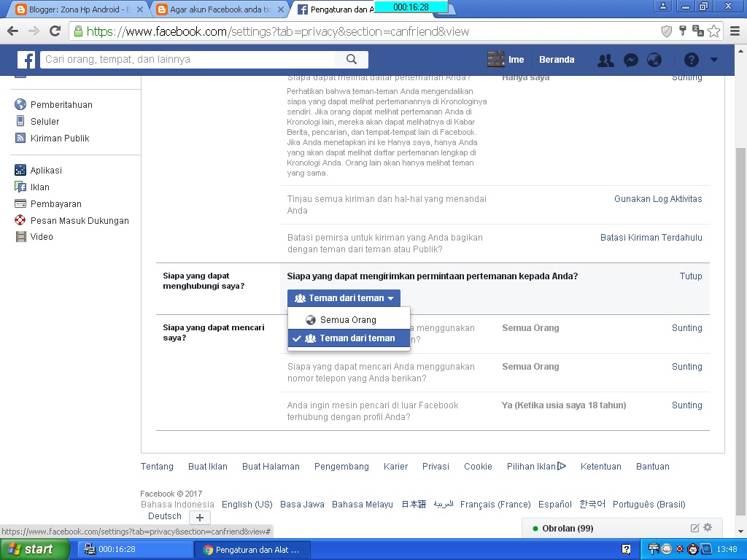Click the Facebook search input field

coord(187,59)
